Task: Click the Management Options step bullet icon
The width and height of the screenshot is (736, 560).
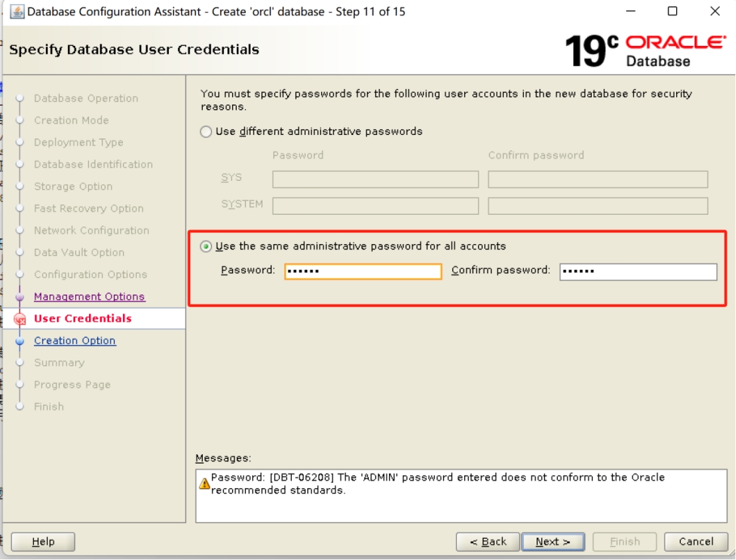Action: [20, 297]
